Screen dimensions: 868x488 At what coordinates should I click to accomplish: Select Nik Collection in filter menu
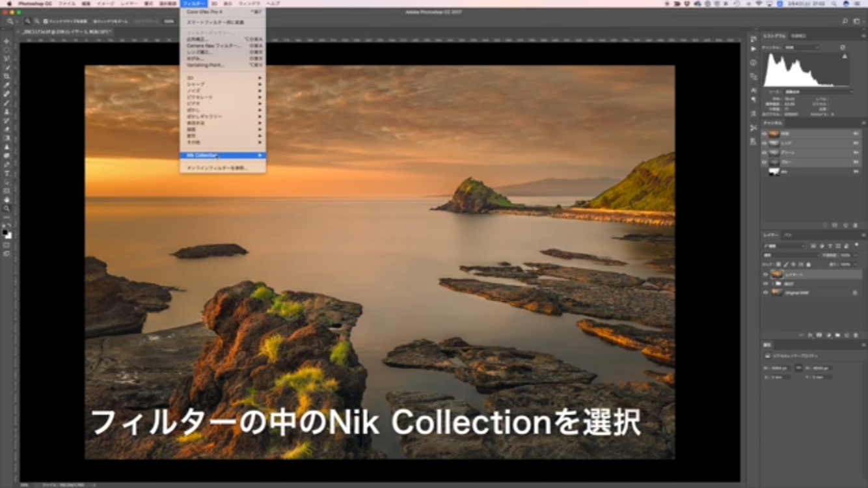(223, 156)
